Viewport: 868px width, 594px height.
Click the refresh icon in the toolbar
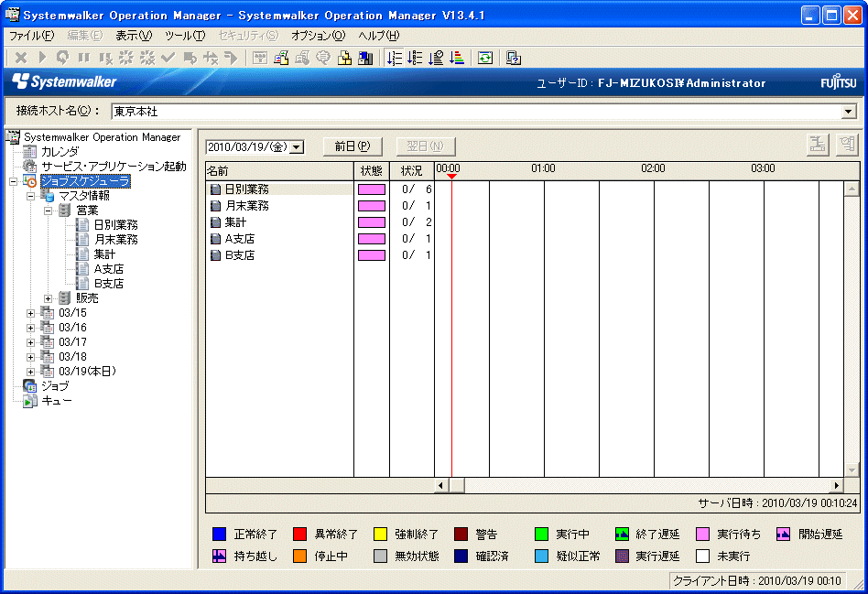tap(485, 58)
